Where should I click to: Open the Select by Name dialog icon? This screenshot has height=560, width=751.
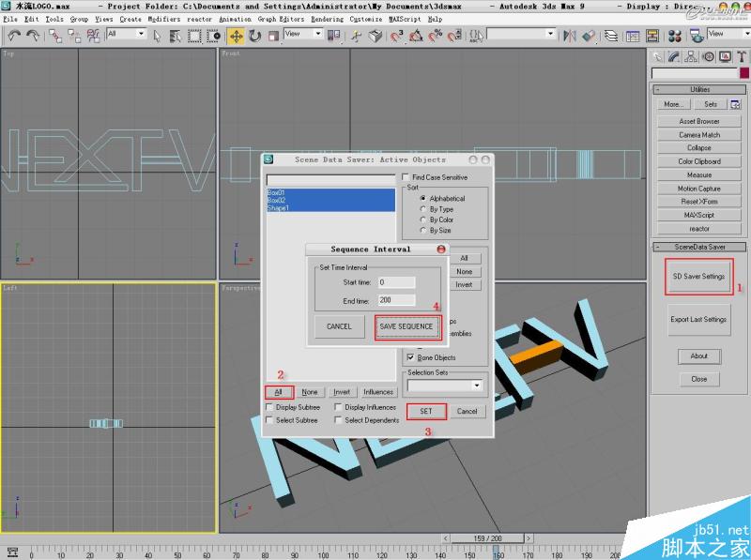point(175,35)
